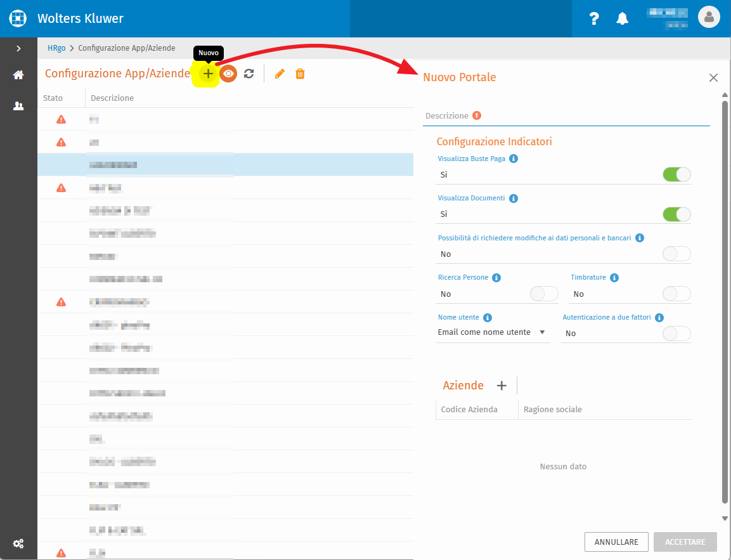This screenshot has height=560, width=731.
Task: Open the settings gears in the sidebar
Action: pyautogui.click(x=18, y=544)
